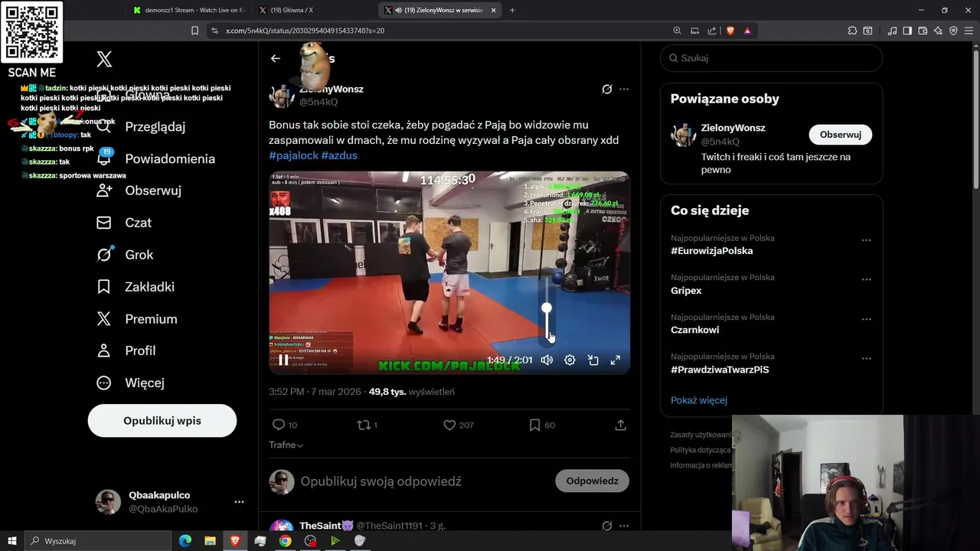Click the browser address bar URL
This screenshot has height=551, width=980.
click(x=305, y=31)
